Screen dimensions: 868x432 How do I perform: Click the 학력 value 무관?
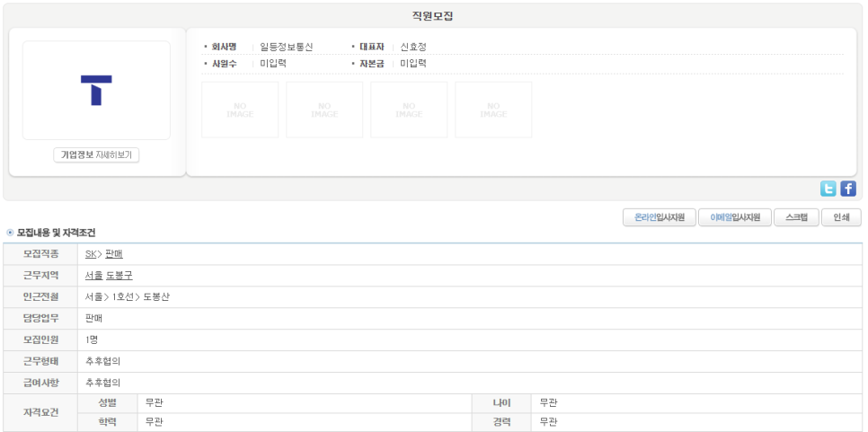155,422
